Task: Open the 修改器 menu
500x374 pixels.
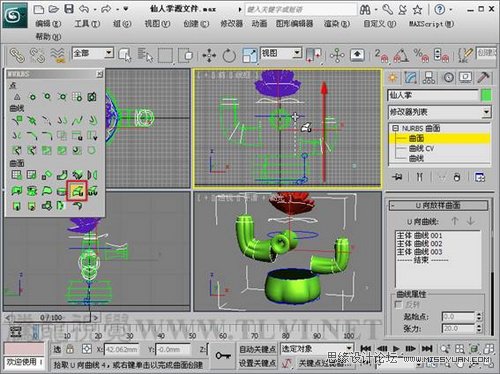Action: click(x=231, y=24)
